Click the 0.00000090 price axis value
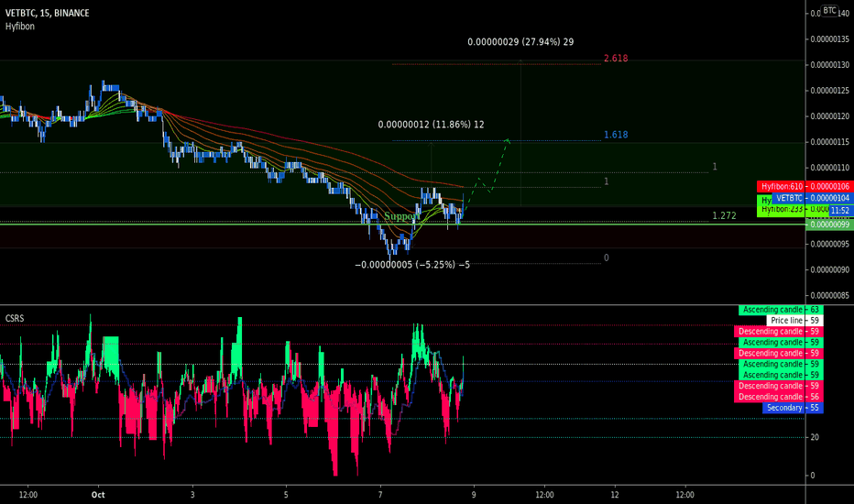 [829, 269]
